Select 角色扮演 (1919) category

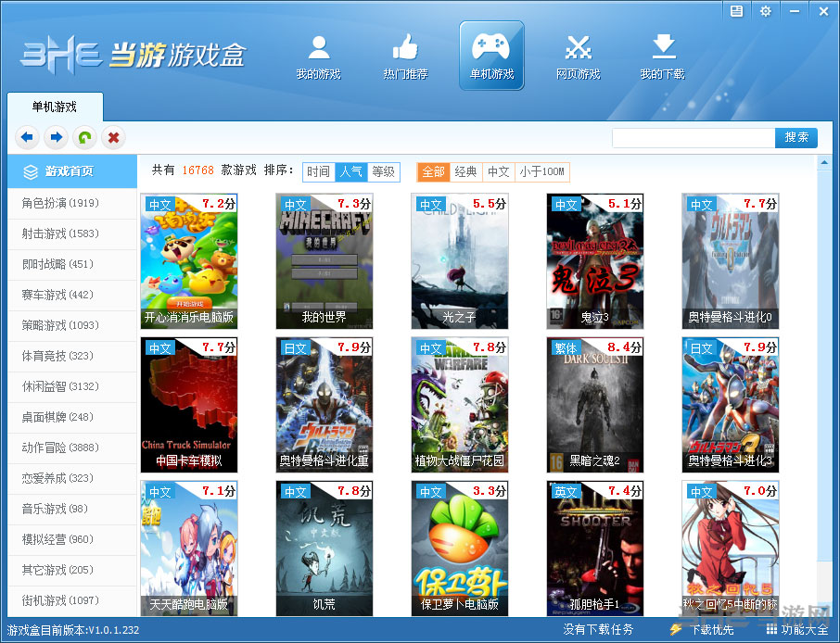coord(72,203)
